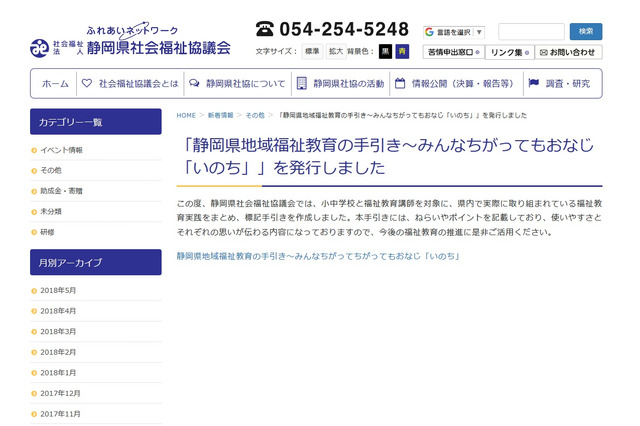The image size is (640, 426).
Task: Open the 2018年5月 archive
Action: (x=58, y=291)
